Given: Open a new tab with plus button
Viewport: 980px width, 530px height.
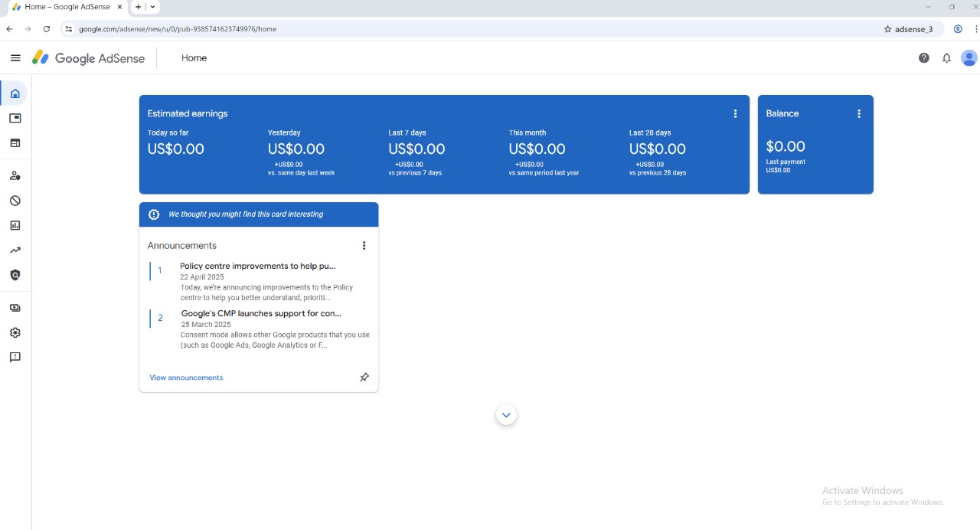Looking at the screenshot, I should pos(138,7).
